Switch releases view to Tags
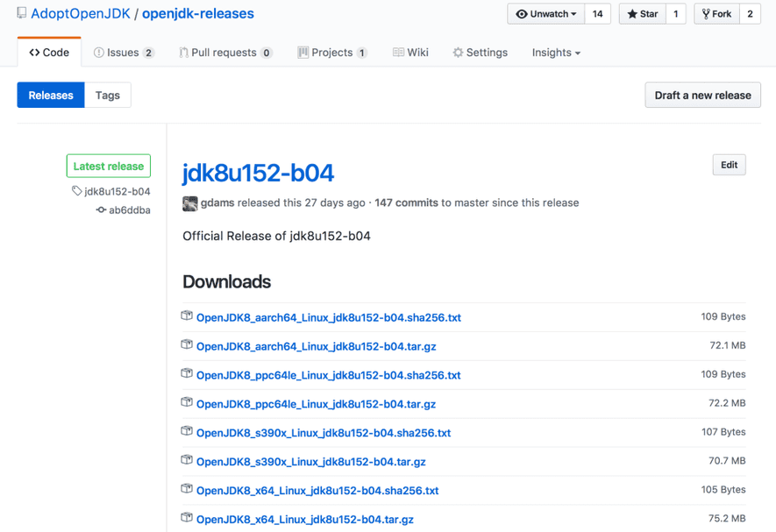Viewport: 776px width, 532px height. 107,95
